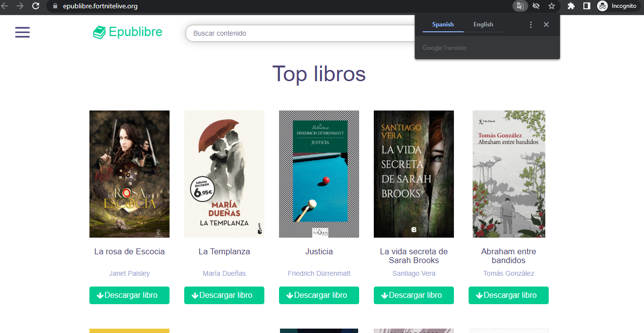Open the hamburger navigation menu
644x333 pixels.
[22, 33]
